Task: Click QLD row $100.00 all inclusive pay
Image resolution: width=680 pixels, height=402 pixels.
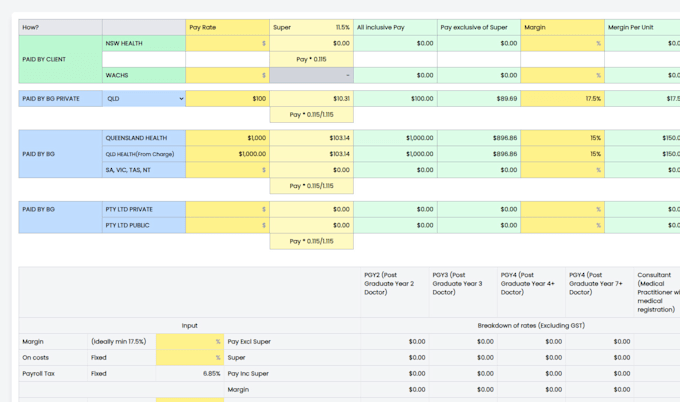Action: click(422, 98)
